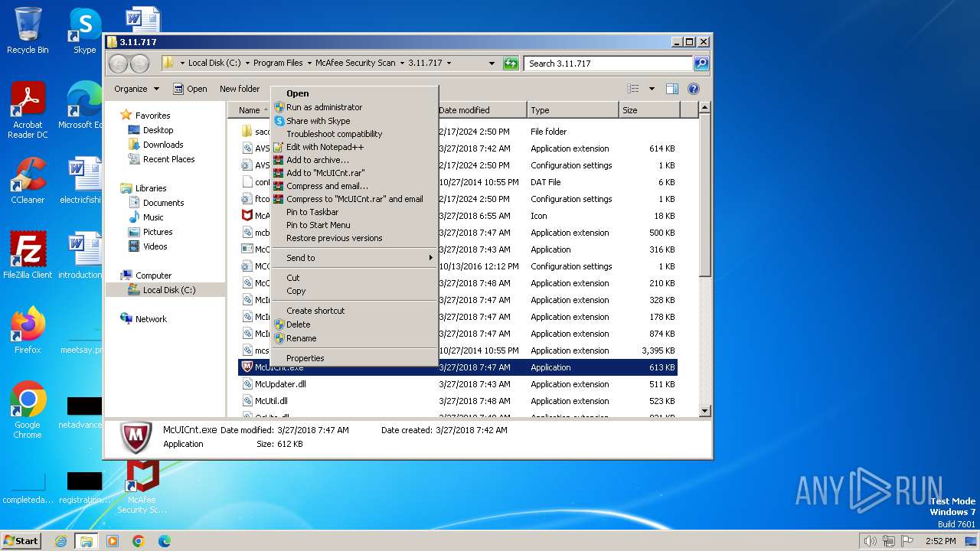The image size is (980, 551).
Task: Select Add to archive...
Action: coord(355,160)
